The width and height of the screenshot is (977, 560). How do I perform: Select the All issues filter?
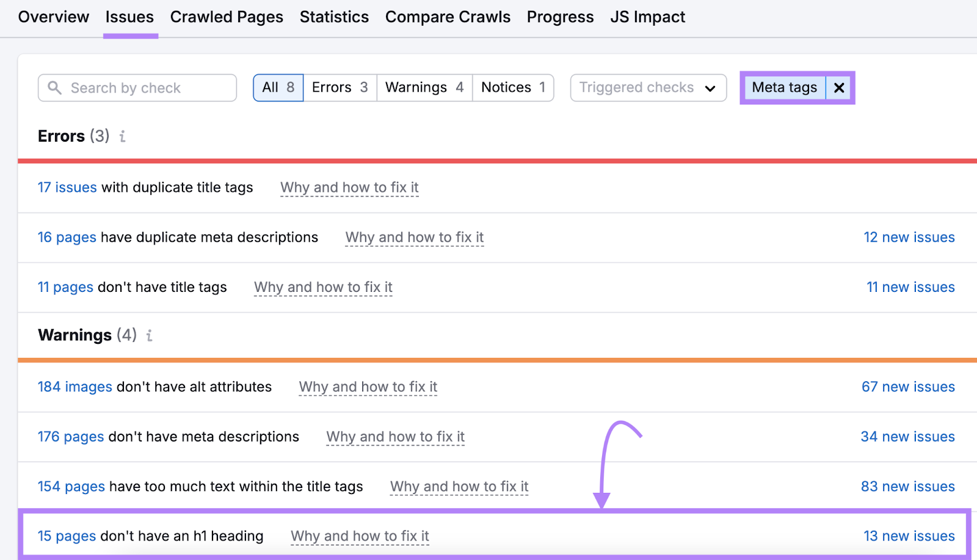278,87
